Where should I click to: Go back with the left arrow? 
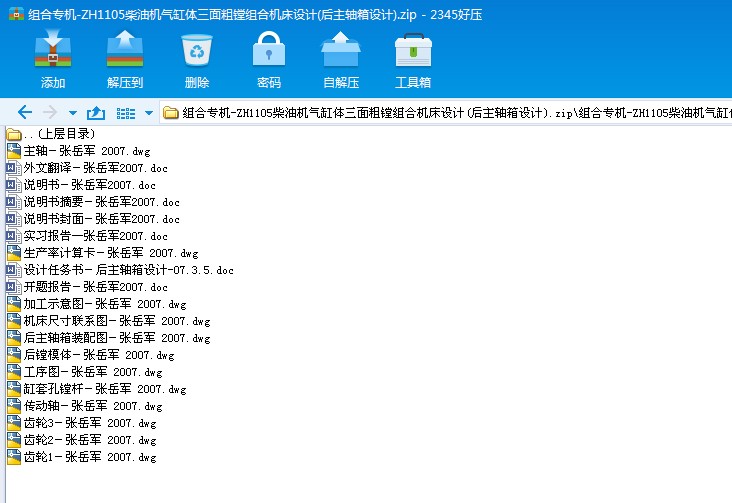[x=24, y=112]
